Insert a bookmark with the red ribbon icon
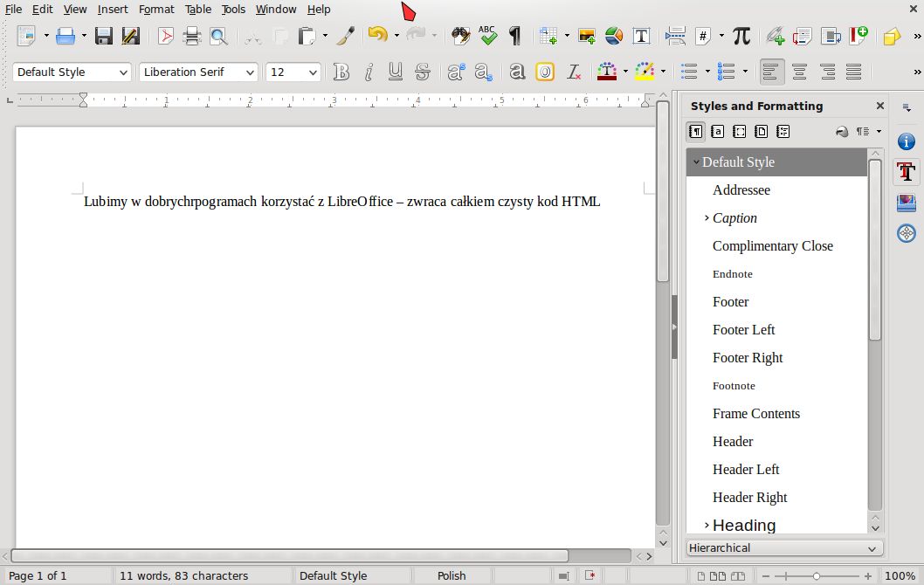Viewport: 924px width, 585px height. point(858,35)
